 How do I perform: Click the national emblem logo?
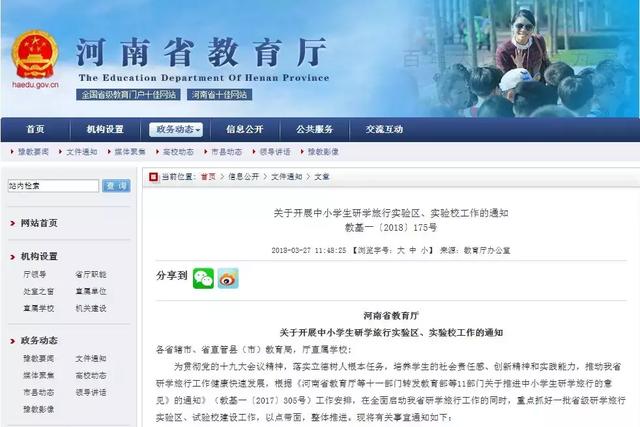pos(35,55)
